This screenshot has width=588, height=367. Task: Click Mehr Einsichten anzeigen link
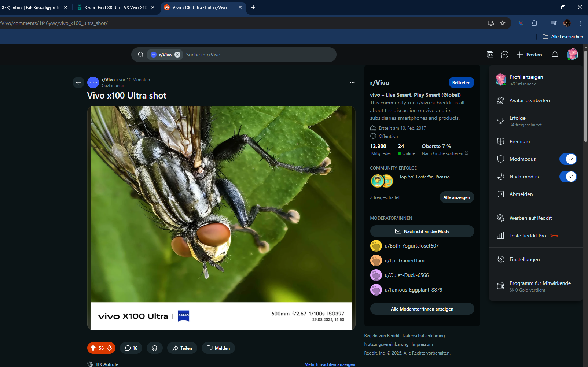[330, 364]
